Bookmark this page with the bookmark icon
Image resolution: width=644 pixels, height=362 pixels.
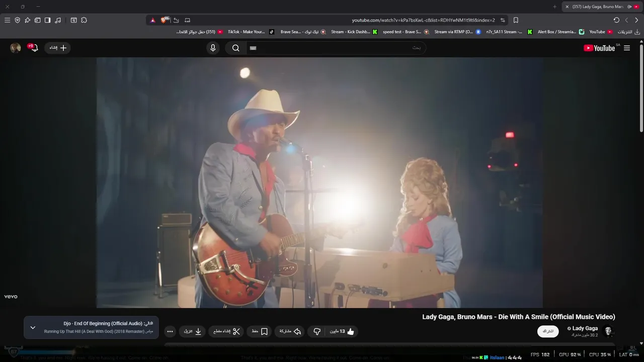tap(516, 20)
